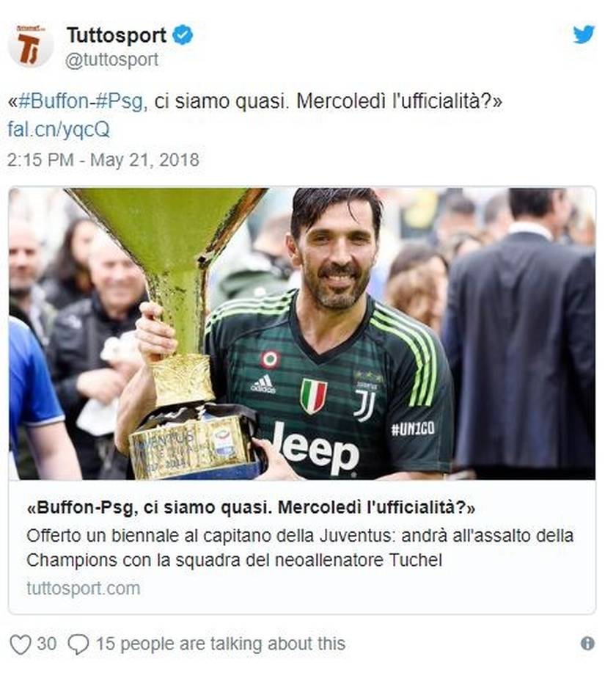Open the #Buffon hashtag

click(54, 101)
